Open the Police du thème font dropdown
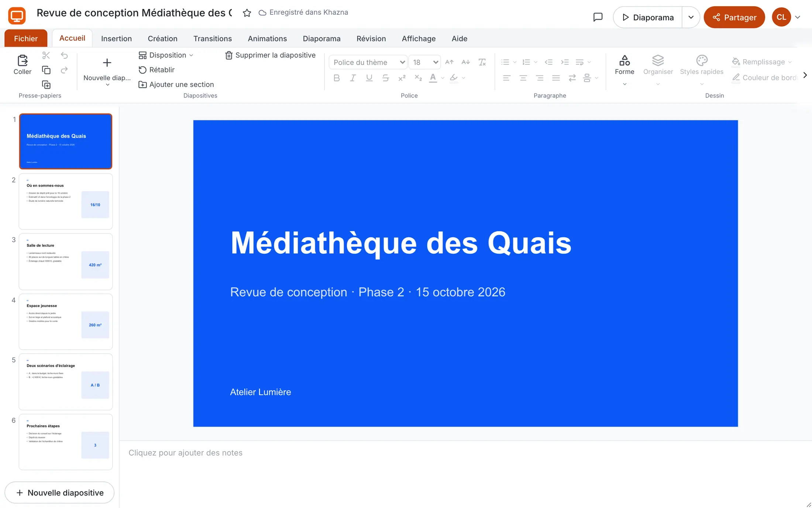Screen dimensions: 812x508 point(368,62)
